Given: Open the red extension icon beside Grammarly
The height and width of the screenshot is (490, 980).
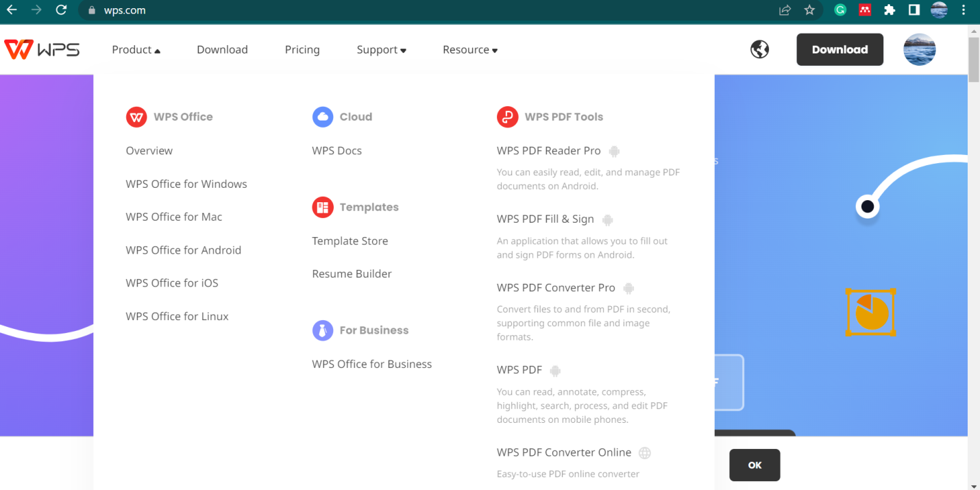Looking at the screenshot, I should [x=865, y=10].
